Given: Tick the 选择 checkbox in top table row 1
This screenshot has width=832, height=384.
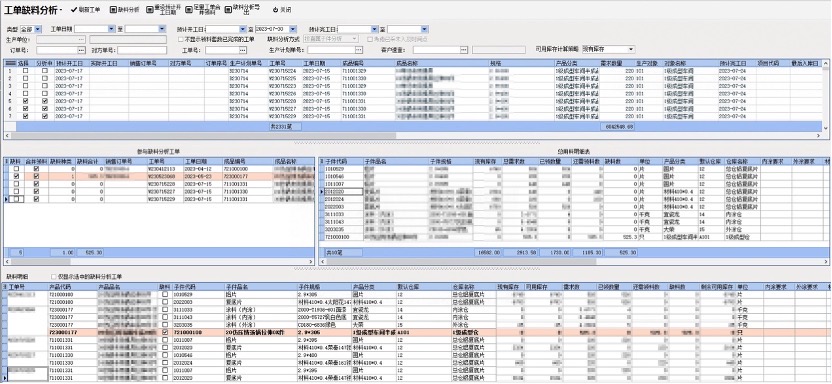Looking at the screenshot, I should pos(25,71).
